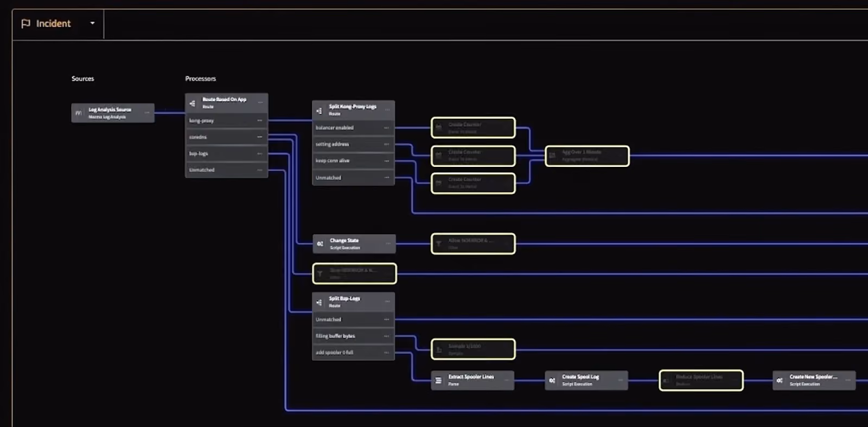
Task: Select the add spooler 0 full row
Action: click(x=353, y=352)
